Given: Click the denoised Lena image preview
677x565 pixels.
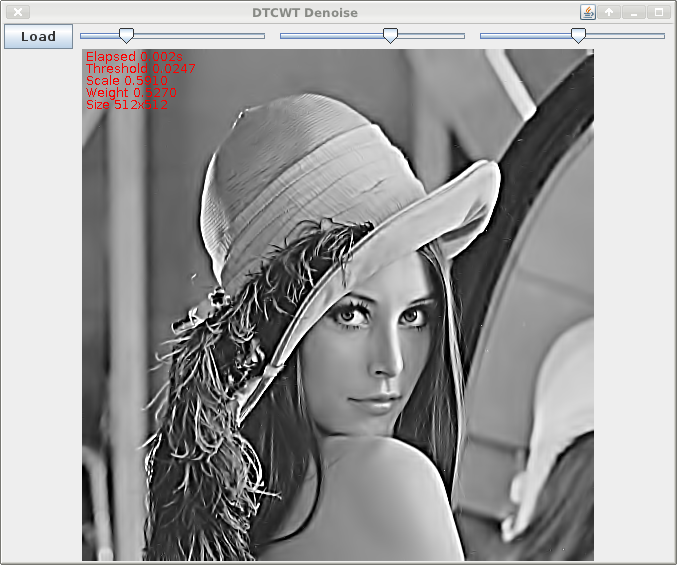Looking at the screenshot, I should [x=338, y=305].
